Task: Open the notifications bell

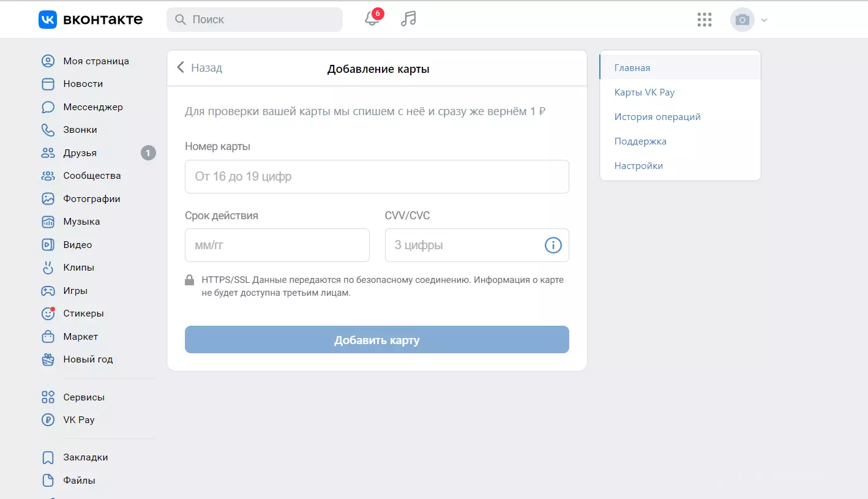Action: 372,19
